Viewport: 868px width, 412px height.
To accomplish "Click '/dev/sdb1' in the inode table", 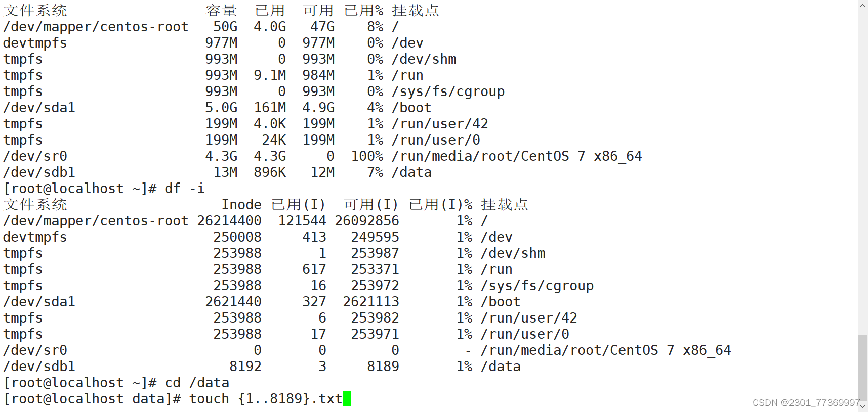I will click(39, 367).
